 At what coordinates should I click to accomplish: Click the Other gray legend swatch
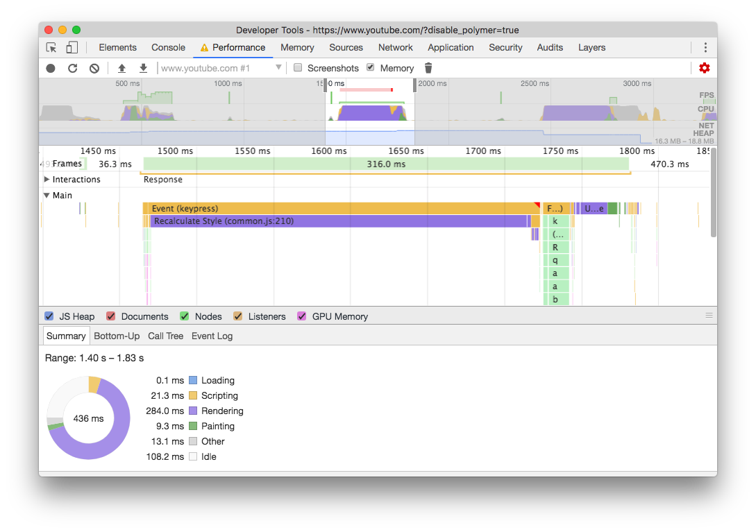(194, 441)
